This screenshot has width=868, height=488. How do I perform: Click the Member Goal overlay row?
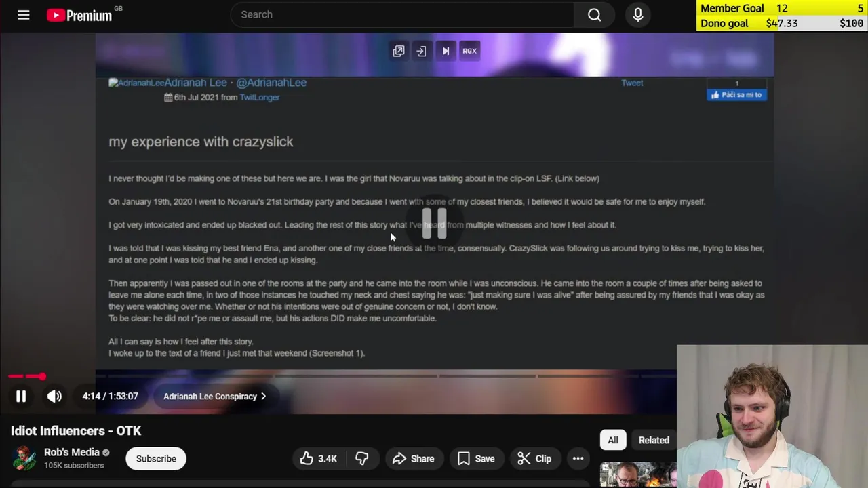[x=783, y=8]
